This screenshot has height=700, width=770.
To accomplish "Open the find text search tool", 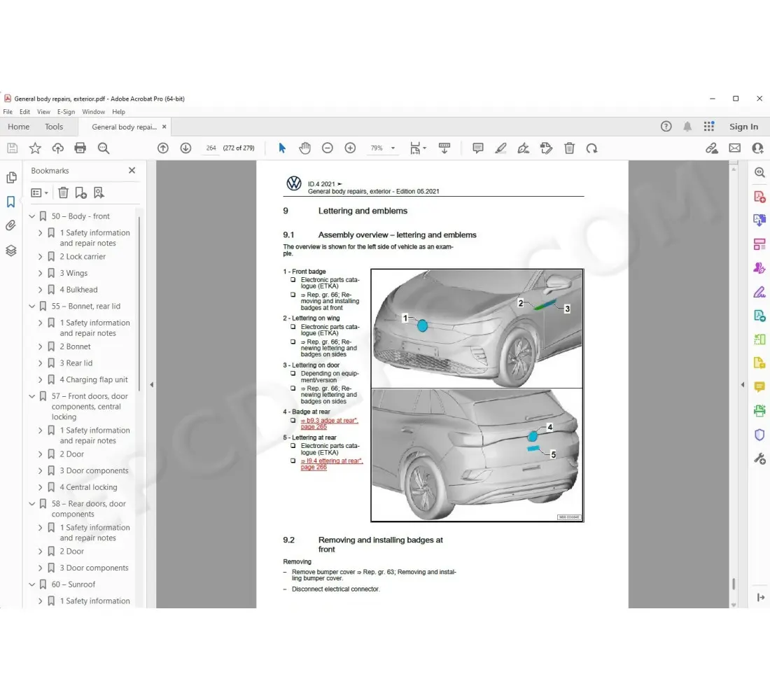I will [x=103, y=148].
